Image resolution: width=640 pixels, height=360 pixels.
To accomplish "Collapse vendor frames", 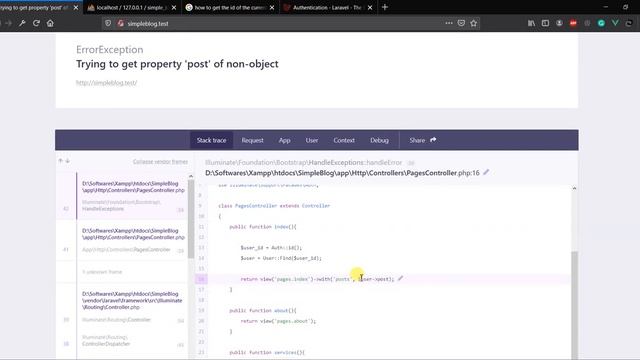I will (x=160, y=162).
